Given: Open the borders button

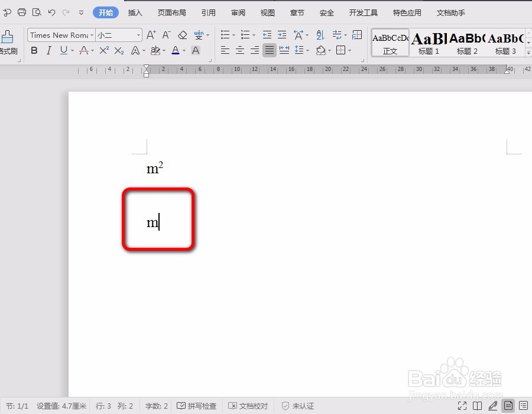Looking at the screenshot, I should click(340, 50).
